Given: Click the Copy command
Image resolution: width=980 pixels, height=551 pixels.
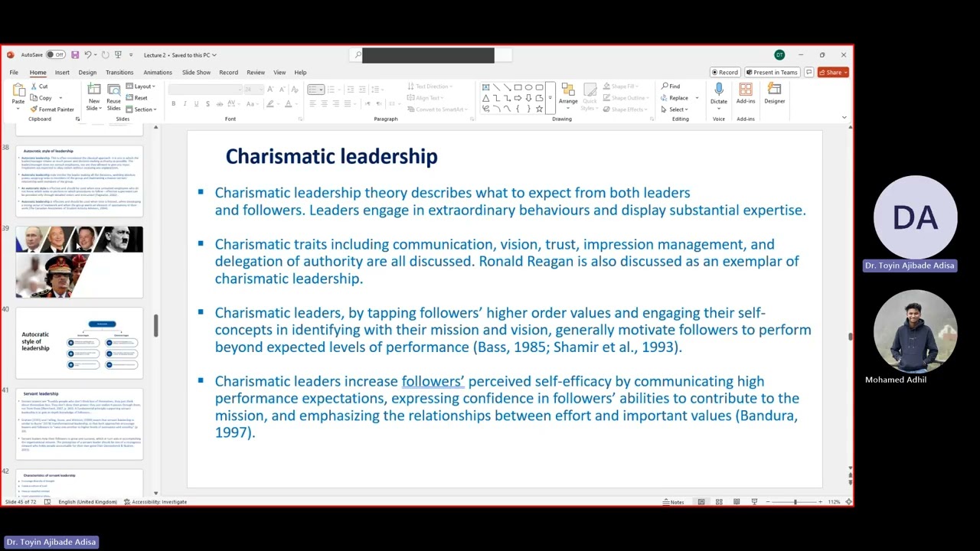Looking at the screenshot, I should pos(41,98).
